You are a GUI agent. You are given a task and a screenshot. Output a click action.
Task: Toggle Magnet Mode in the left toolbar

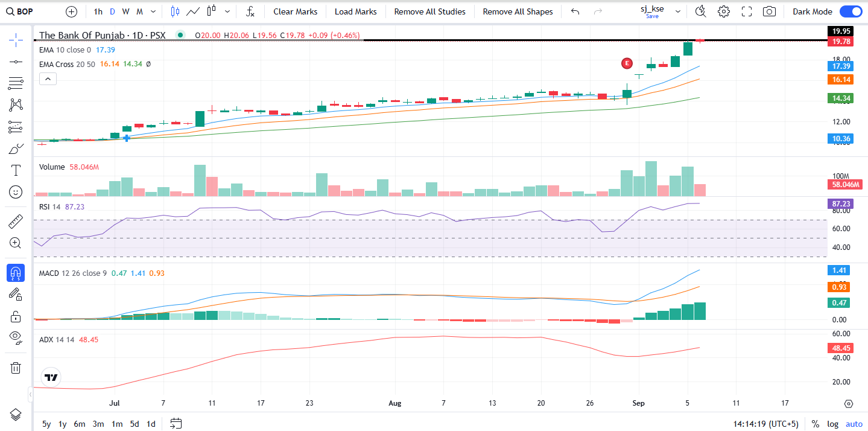16,273
